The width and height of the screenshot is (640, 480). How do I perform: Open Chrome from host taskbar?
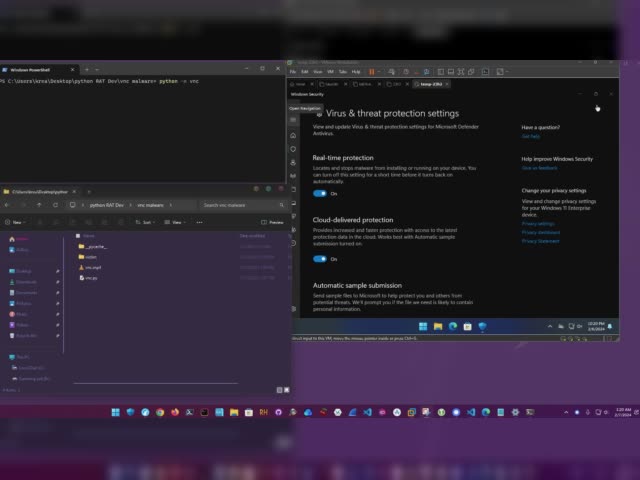tap(160, 412)
